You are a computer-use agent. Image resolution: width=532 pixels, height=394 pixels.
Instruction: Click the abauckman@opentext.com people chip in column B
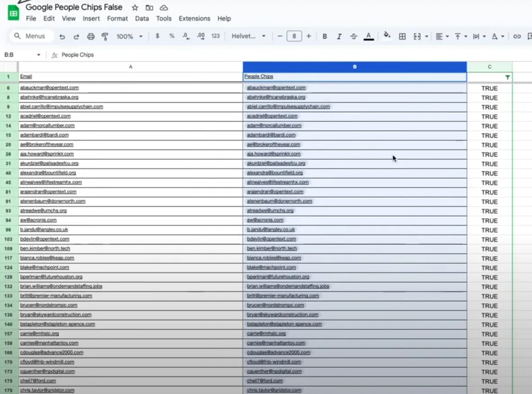coord(276,87)
